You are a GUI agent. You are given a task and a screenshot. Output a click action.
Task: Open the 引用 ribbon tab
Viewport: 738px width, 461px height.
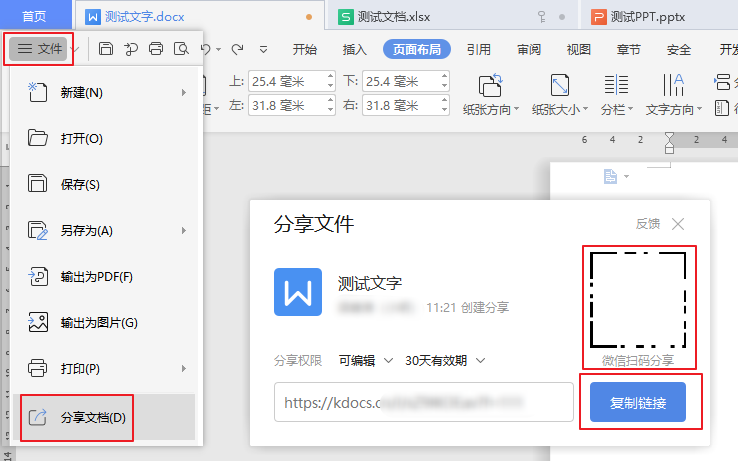click(x=479, y=49)
